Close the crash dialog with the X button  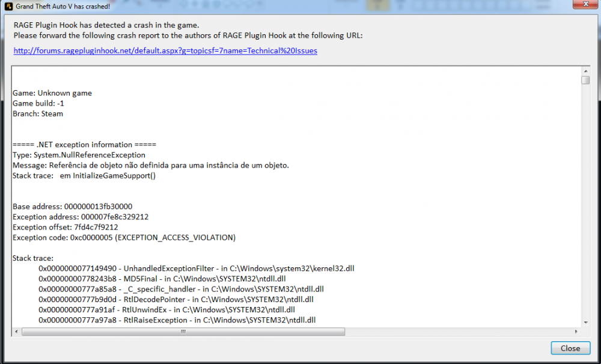585,4
